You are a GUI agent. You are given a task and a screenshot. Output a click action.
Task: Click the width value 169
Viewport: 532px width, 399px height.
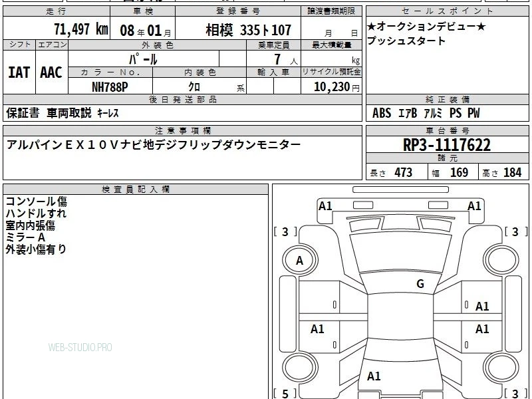tap(459, 173)
